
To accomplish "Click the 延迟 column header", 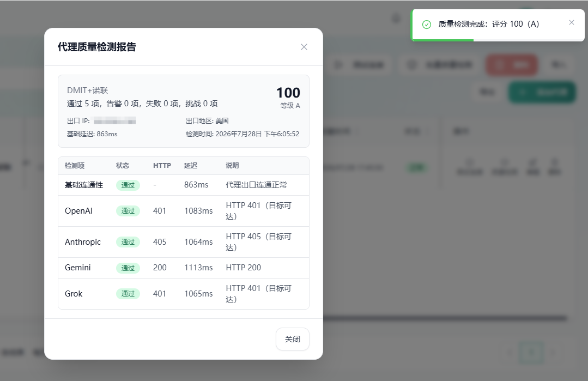I will (191, 165).
